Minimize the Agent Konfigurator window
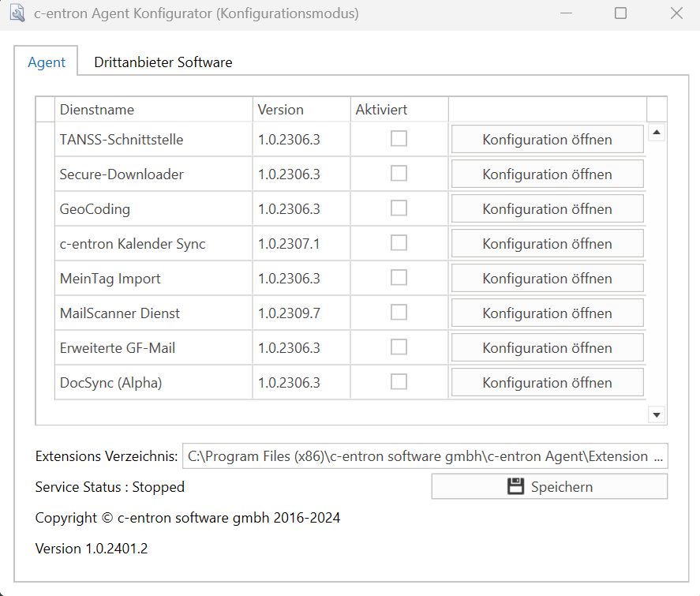The width and height of the screenshot is (700, 596). (566, 13)
